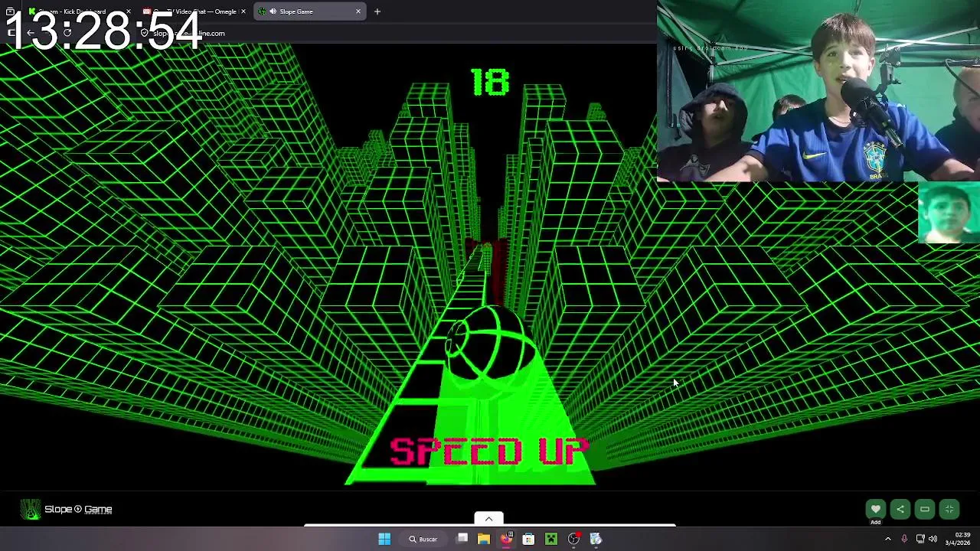Click the microphone tray icon
This screenshot has width=980, height=551.
coord(904,539)
